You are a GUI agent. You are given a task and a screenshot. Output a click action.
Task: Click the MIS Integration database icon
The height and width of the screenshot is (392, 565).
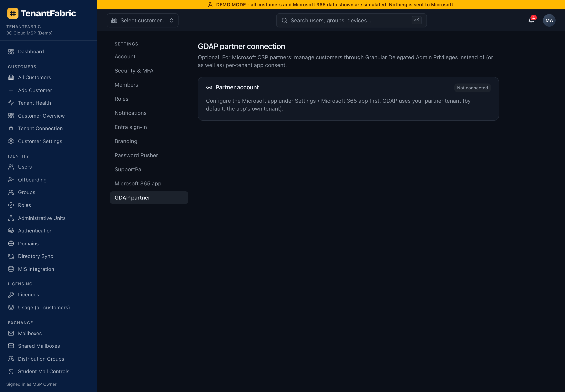pos(11,269)
